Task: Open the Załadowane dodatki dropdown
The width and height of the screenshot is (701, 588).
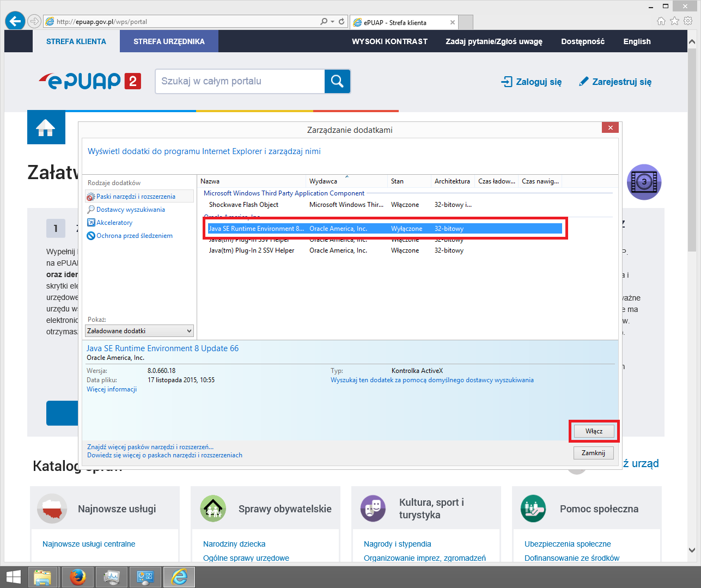Action: pos(139,331)
